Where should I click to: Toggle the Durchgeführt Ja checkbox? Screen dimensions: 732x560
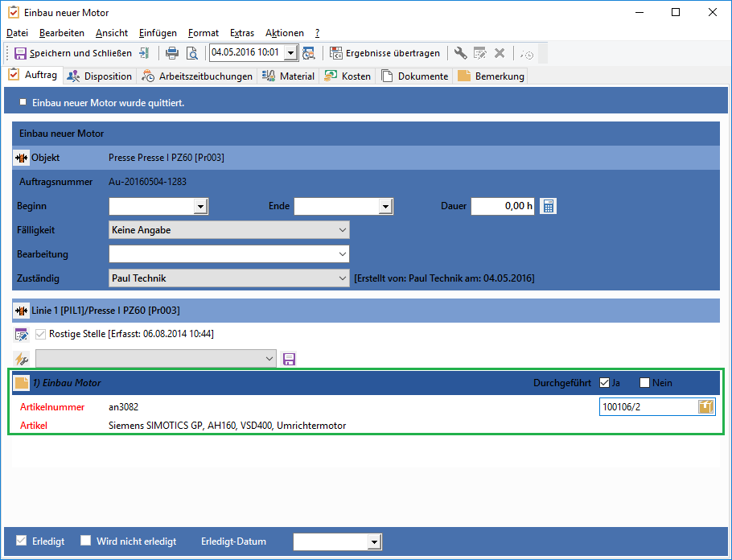click(x=605, y=383)
